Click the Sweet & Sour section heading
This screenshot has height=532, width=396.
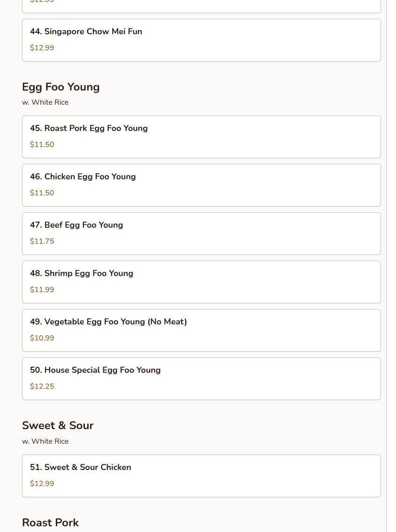(x=58, y=426)
